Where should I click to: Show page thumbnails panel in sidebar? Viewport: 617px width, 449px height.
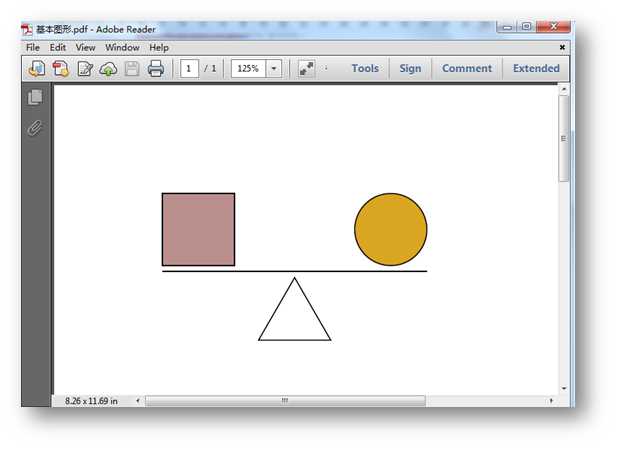click(35, 97)
